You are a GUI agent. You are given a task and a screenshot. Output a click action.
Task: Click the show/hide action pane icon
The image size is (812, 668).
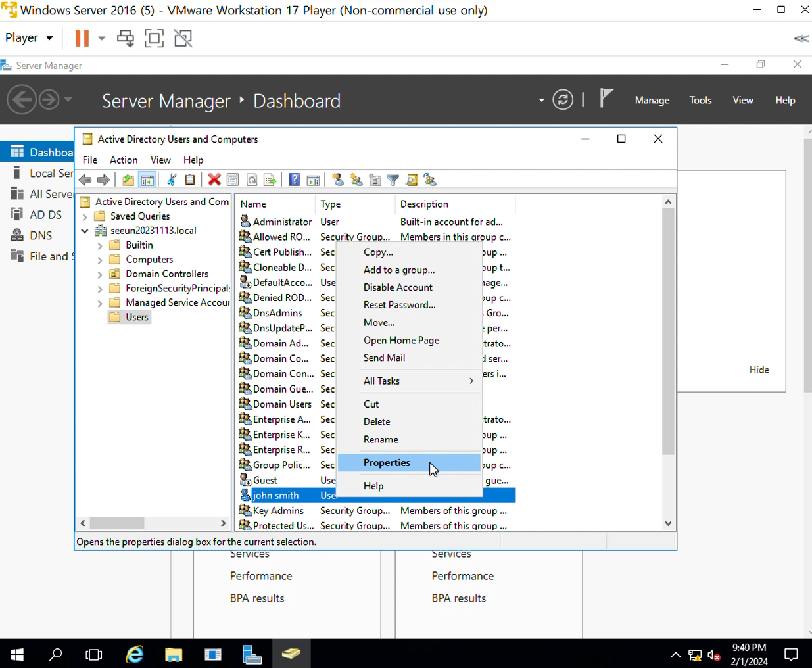tap(313, 179)
